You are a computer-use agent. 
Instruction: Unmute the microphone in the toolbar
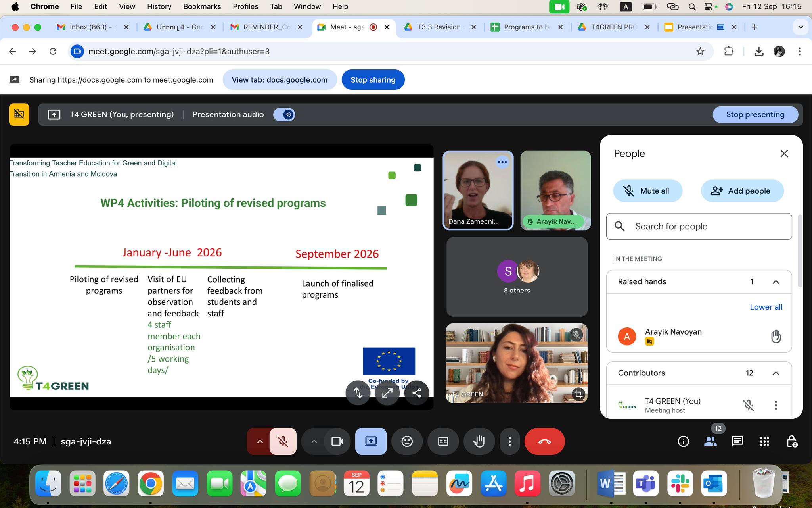click(283, 441)
